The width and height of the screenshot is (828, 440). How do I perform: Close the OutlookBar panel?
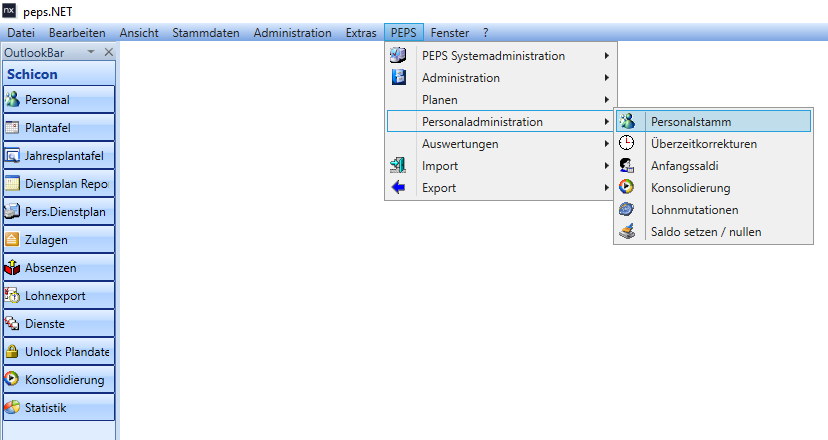109,52
